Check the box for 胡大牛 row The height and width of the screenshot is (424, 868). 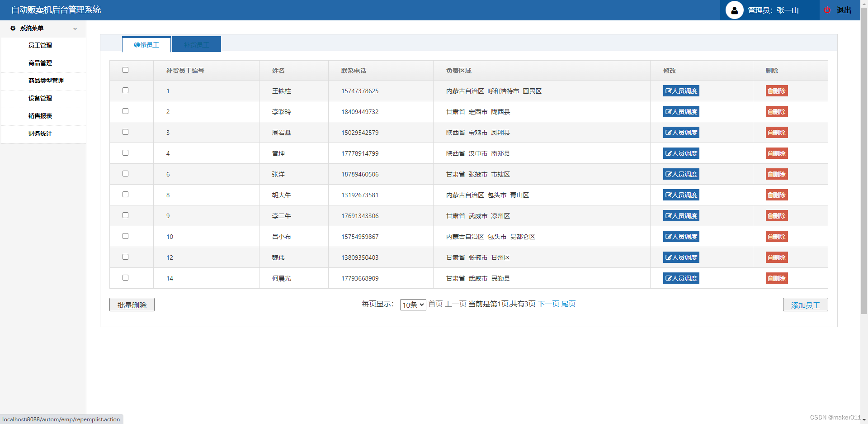[125, 195]
